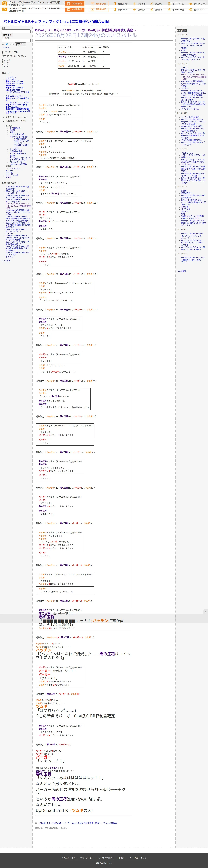Open ヒヨリ（プリンセスフォーム） link

point(193,155)
